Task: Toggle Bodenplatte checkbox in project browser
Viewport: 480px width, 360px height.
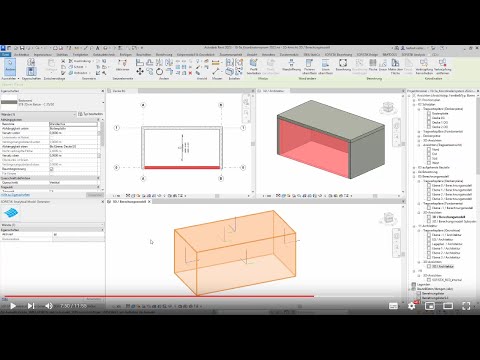Action: tap(429, 113)
